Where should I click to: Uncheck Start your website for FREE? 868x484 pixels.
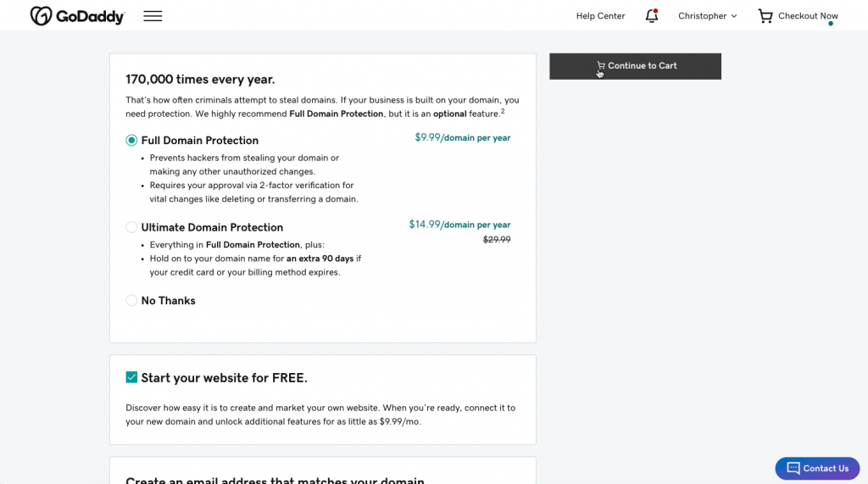pos(131,377)
